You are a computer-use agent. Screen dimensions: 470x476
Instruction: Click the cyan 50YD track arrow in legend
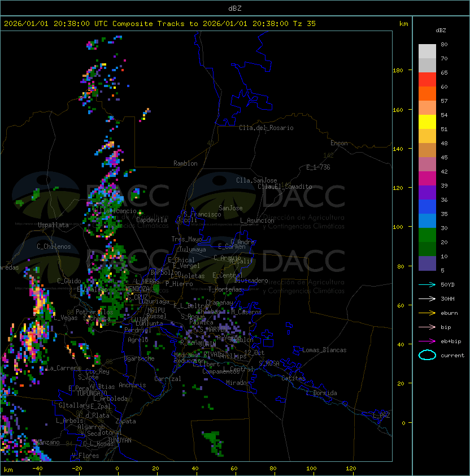click(427, 285)
